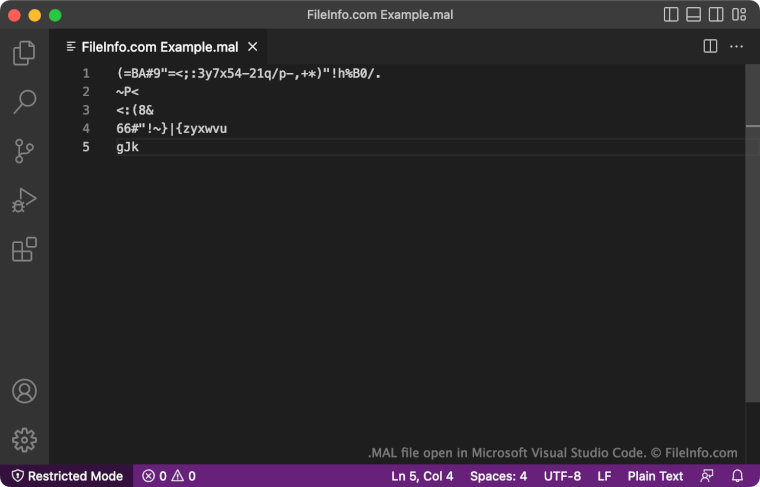Select the FileInfo.com Example.mal tab
The width and height of the screenshot is (760, 487).
pos(158,47)
